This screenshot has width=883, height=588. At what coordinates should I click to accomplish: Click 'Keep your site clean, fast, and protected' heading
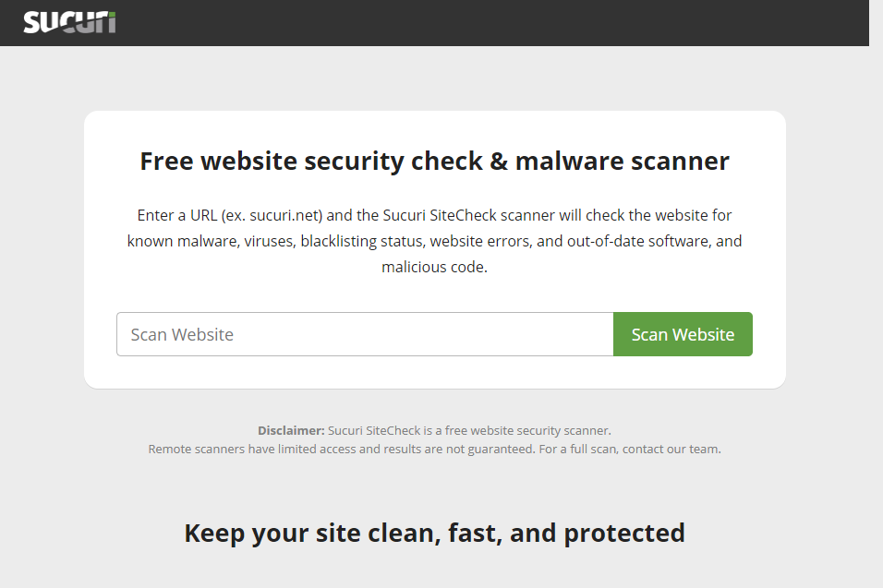click(434, 533)
